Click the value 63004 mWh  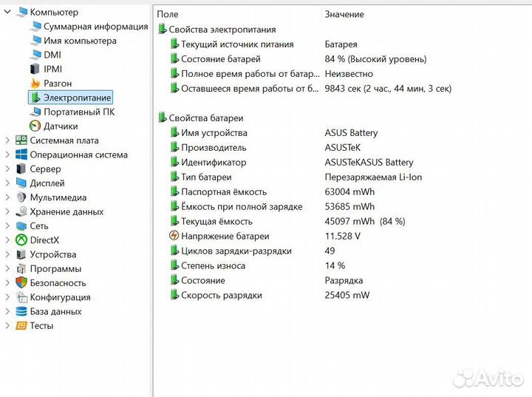coord(349,192)
